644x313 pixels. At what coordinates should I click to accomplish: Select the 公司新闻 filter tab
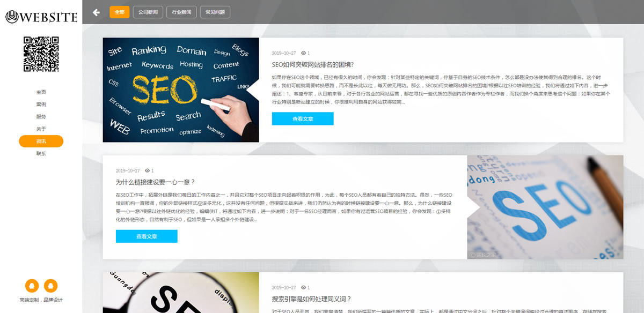148,12
